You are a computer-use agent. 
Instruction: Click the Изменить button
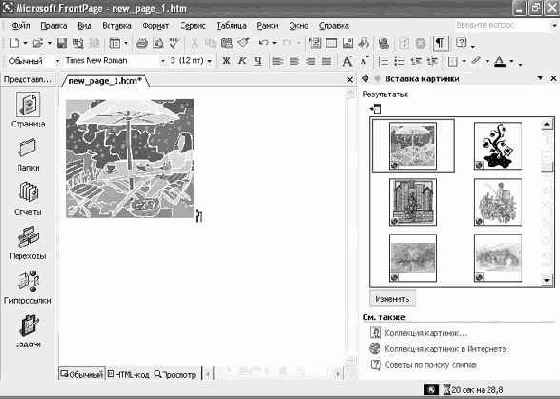coord(392,299)
